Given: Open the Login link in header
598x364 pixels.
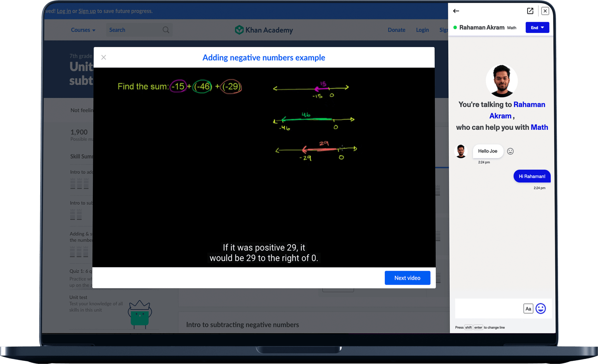Looking at the screenshot, I should coord(422,30).
